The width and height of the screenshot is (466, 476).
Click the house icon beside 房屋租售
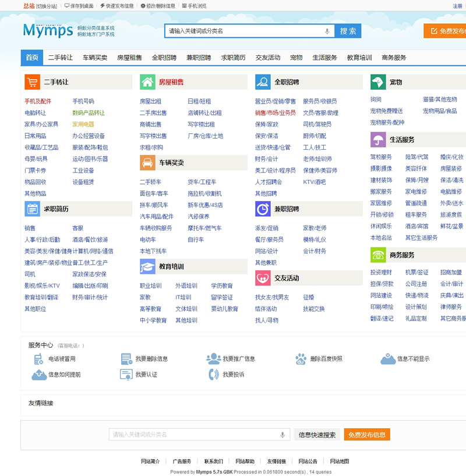point(147,82)
